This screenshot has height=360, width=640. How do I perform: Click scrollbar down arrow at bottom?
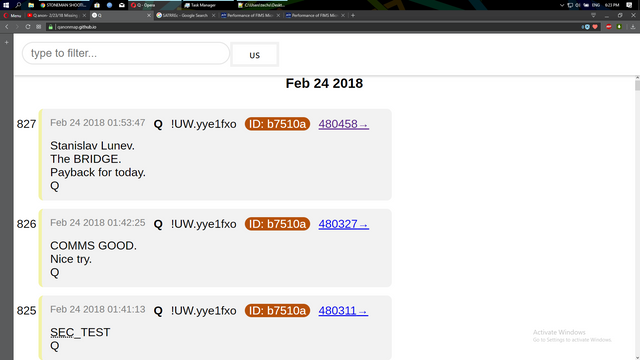638,358
